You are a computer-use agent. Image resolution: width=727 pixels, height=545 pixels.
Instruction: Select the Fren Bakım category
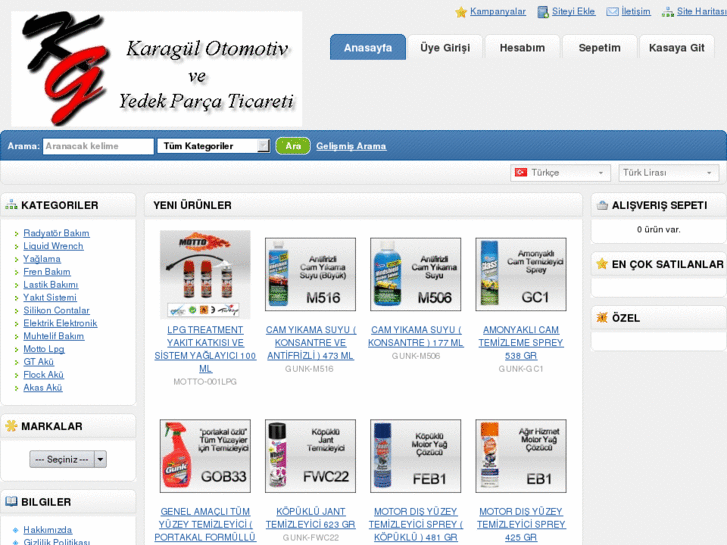coord(47,271)
